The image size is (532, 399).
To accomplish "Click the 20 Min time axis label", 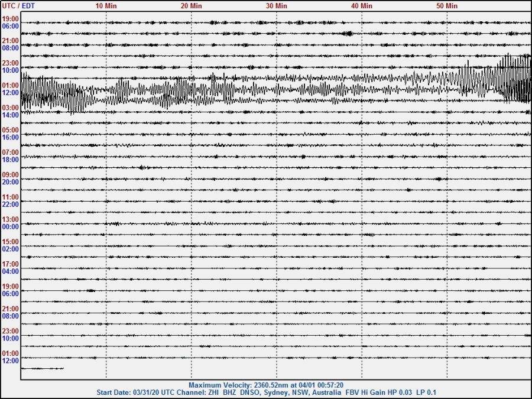I will click(192, 5).
